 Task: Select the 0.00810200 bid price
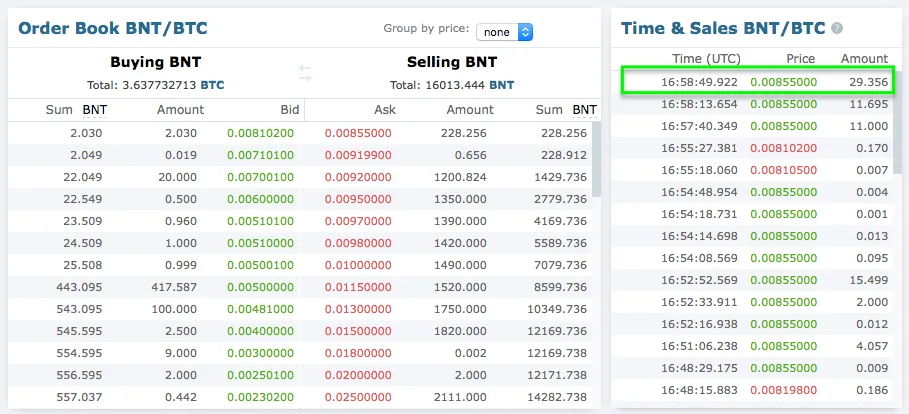tap(260, 133)
